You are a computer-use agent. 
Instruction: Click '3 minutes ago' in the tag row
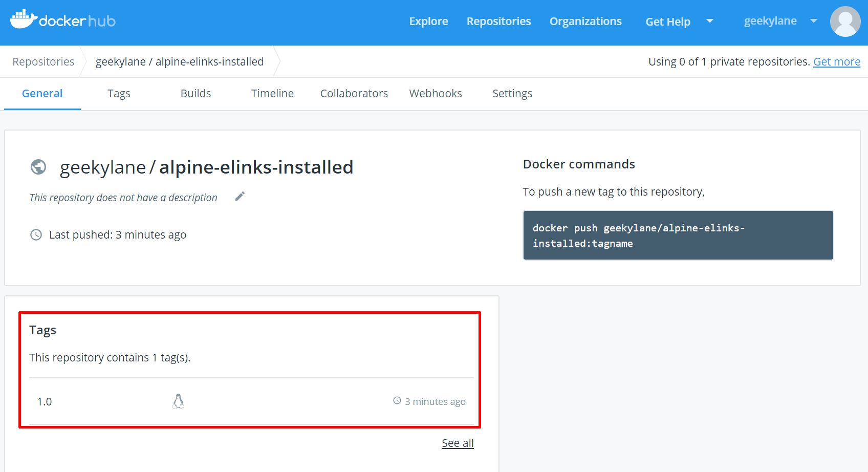(435, 402)
